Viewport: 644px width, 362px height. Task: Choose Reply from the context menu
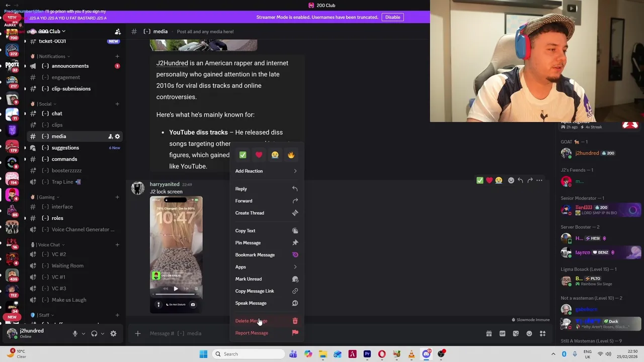(x=267, y=189)
